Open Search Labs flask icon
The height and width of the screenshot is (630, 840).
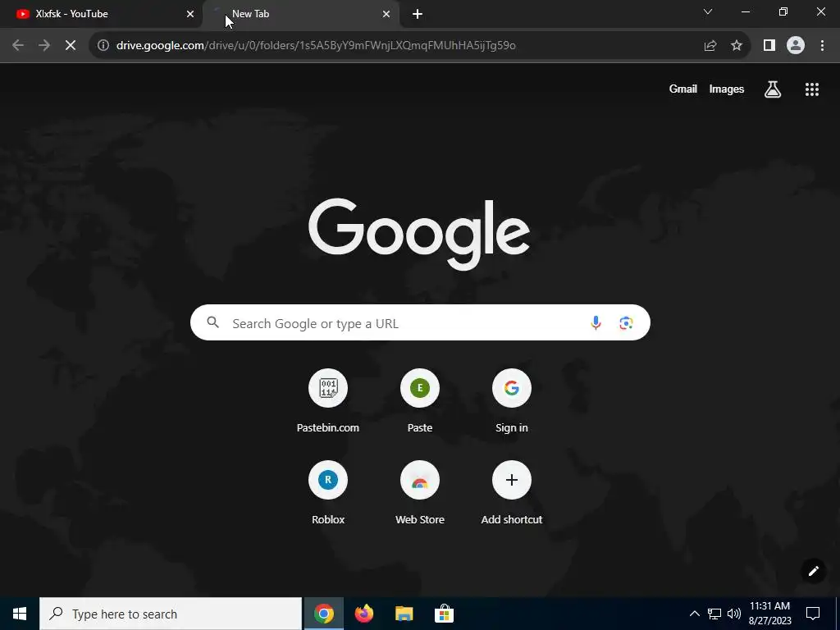pyautogui.click(x=773, y=89)
